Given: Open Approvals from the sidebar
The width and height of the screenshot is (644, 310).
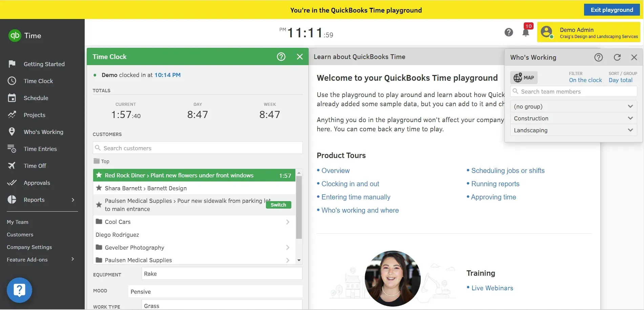Looking at the screenshot, I should 37,183.
